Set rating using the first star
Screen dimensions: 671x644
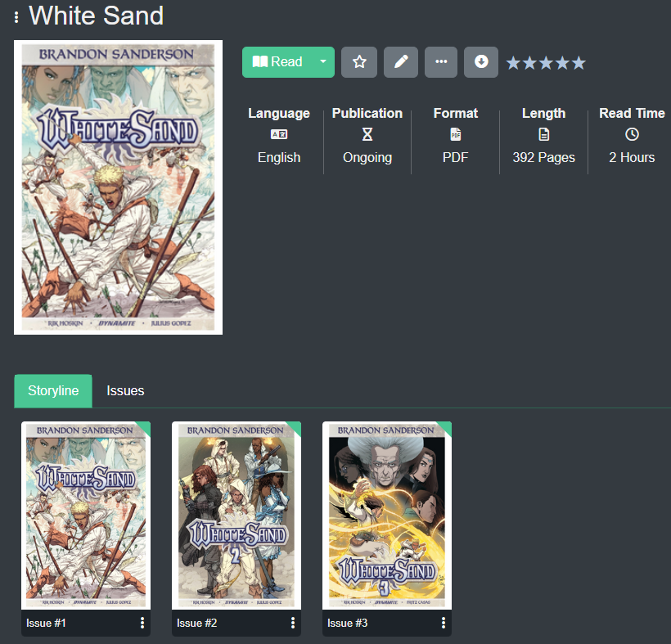point(513,63)
